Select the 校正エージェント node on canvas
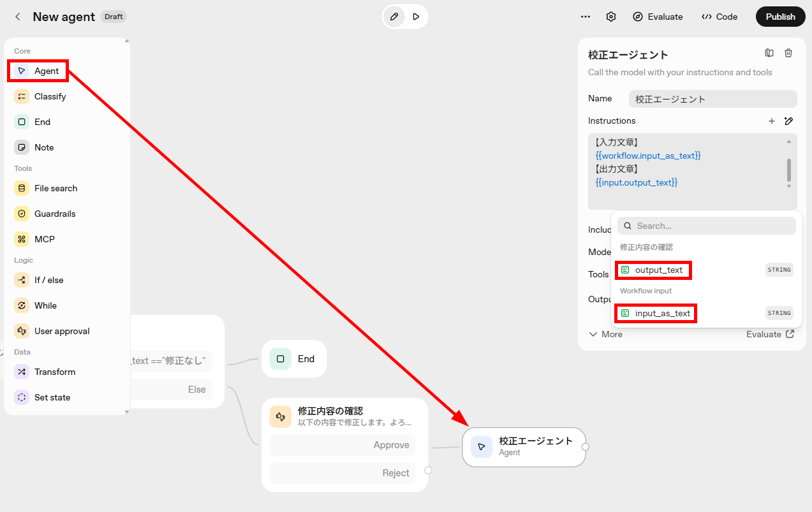The image size is (812, 512). coord(524,447)
